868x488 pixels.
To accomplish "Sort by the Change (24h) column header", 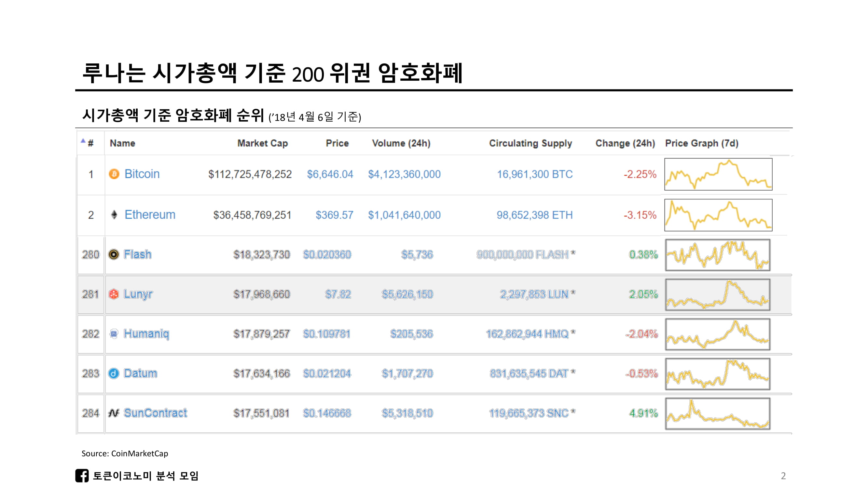I will (x=625, y=143).
